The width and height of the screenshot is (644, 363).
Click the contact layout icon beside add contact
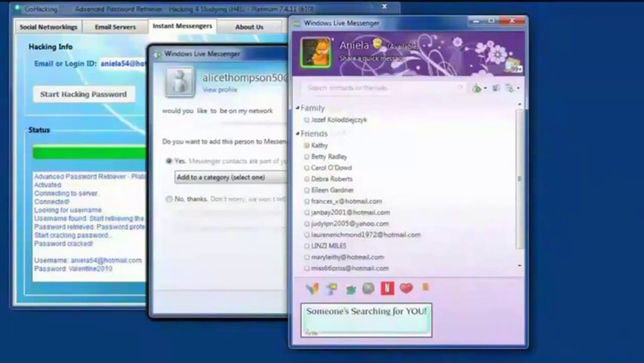(x=496, y=88)
